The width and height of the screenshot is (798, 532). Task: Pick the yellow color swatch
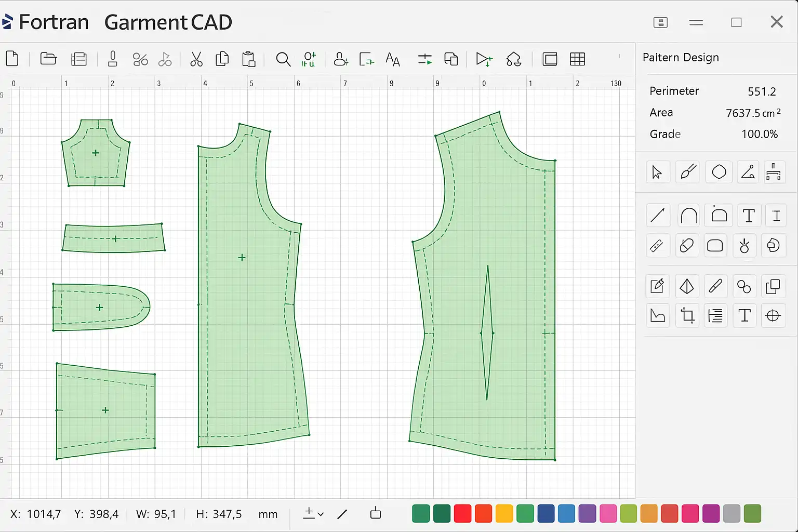pyautogui.click(x=504, y=514)
